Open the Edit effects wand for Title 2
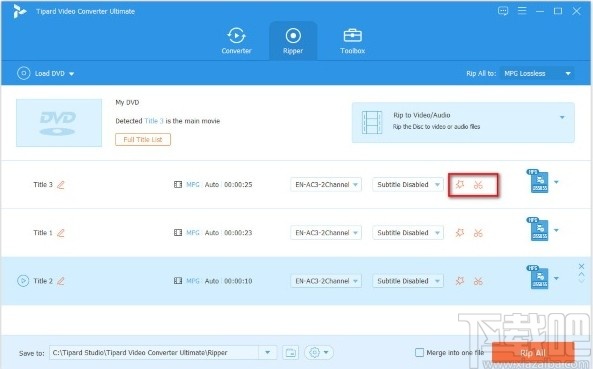This screenshot has width=593, height=369. [x=460, y=281]
